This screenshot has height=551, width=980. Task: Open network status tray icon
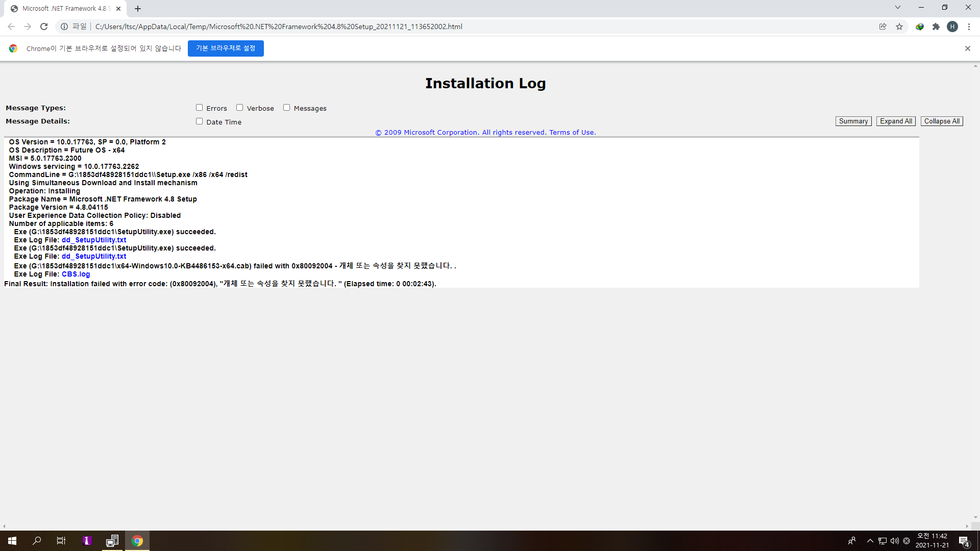(x=883, y=541)
